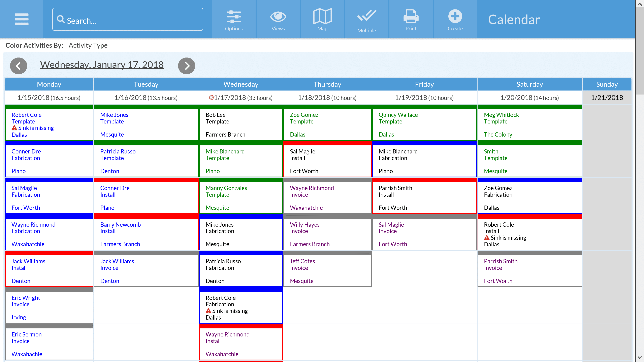The width and height of the screenshot is (644, 362).
Task: Open Sal Maglie Invoice Fort Worth activity
Action: (x=424, y=232)
